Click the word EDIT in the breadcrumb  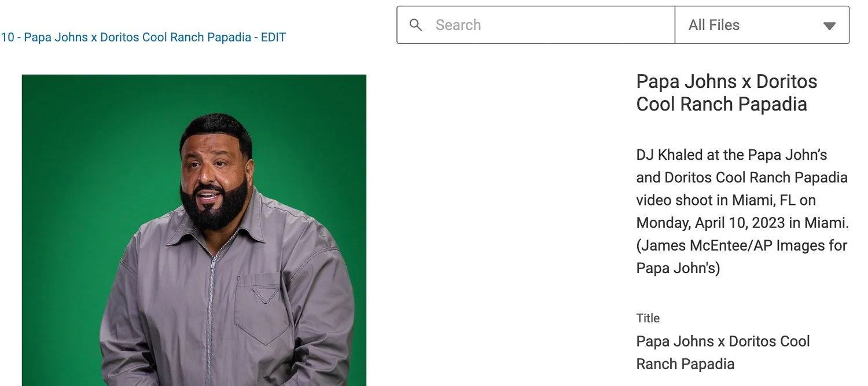pyautogui.click(x=274, y=38)
